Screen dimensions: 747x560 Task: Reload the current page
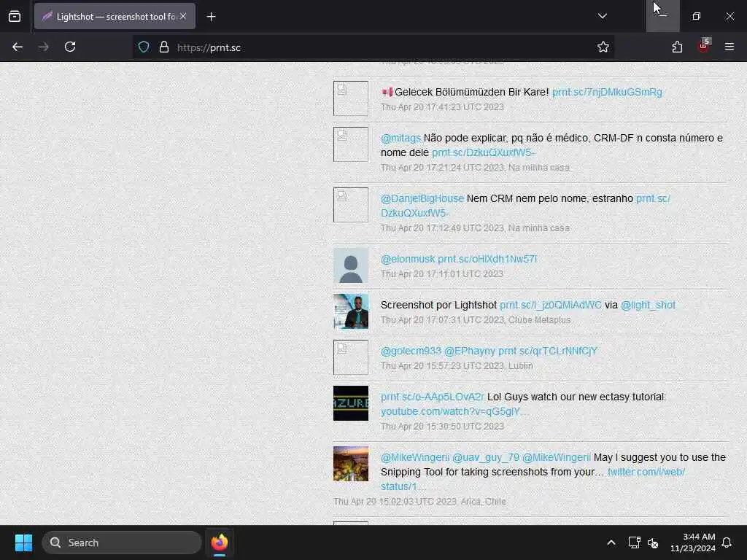click(70, 47)
